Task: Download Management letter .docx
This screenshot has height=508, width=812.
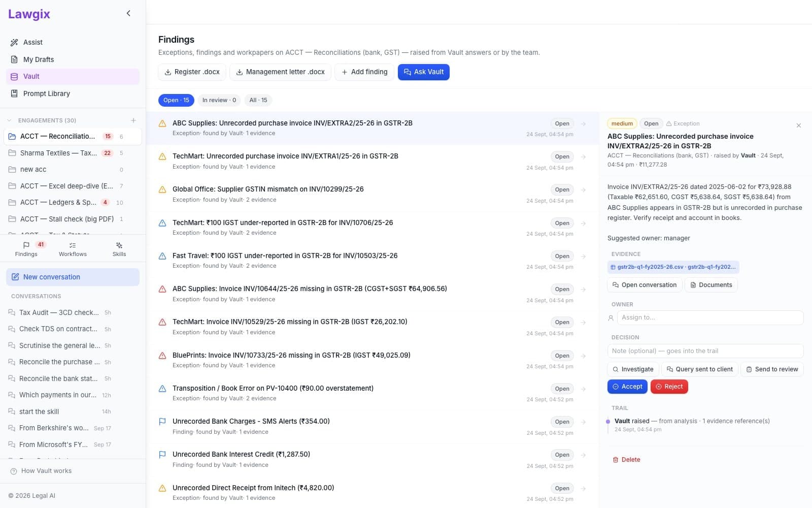Action: [x=280, y=72]
